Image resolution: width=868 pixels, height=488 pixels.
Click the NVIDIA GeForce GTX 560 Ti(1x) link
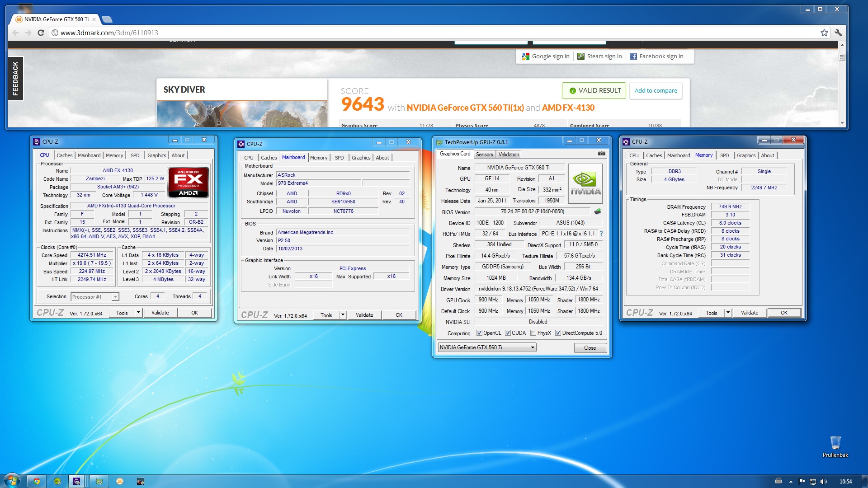[x=465, y=108]
